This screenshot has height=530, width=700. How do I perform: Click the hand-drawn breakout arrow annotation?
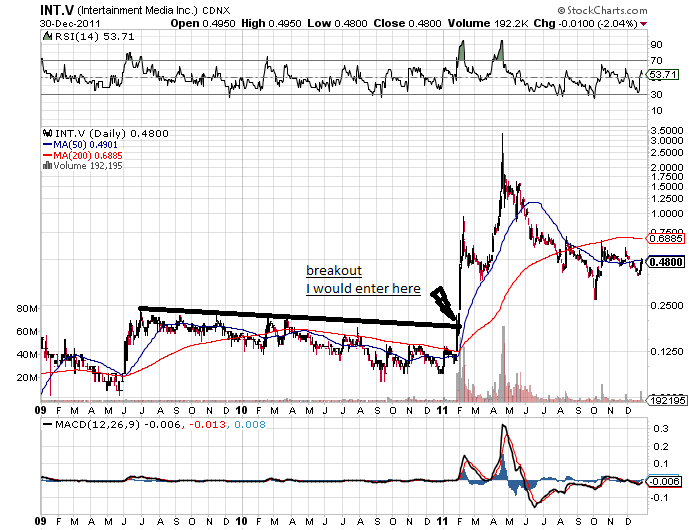(x=443, y=304)
